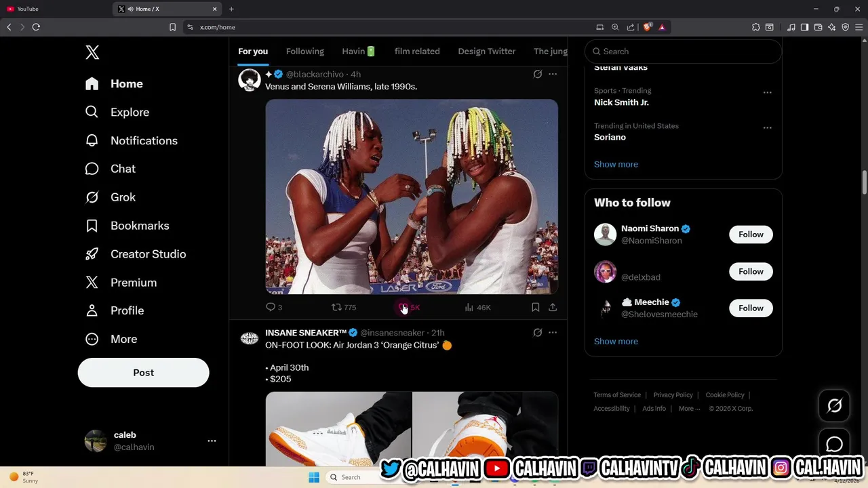Open the Premium page
The image size is (868, 488).
point(121,283)
